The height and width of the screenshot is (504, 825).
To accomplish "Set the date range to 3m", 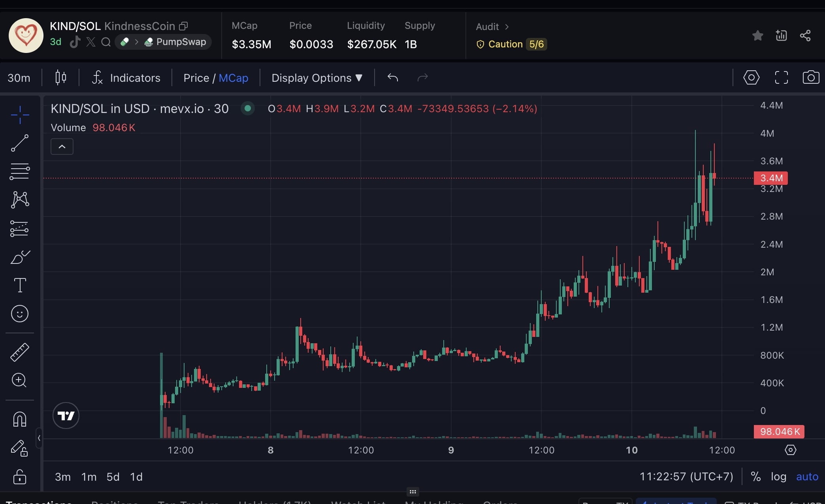I will (63, 477).
